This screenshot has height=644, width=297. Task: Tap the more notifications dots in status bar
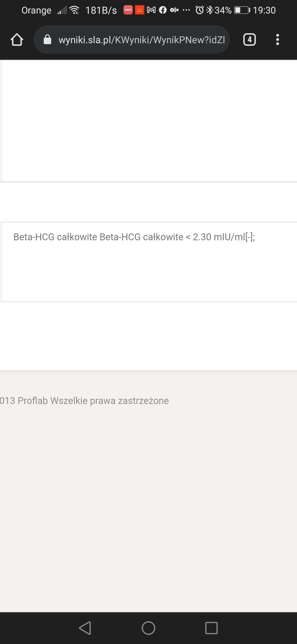[x=186, y=10]
